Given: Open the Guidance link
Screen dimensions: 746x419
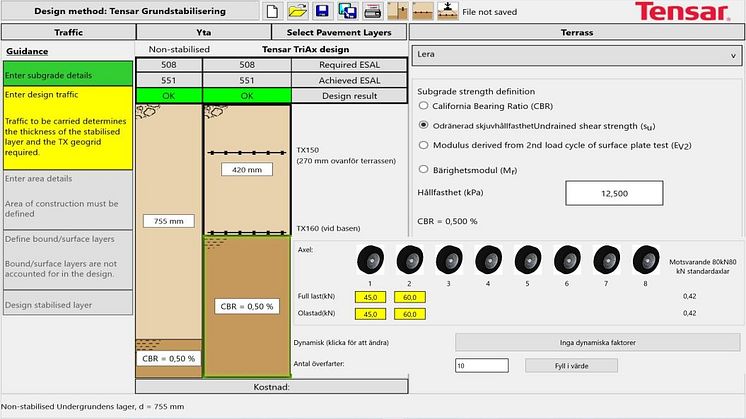Looking at the screenshot, I should pos(27,51).
